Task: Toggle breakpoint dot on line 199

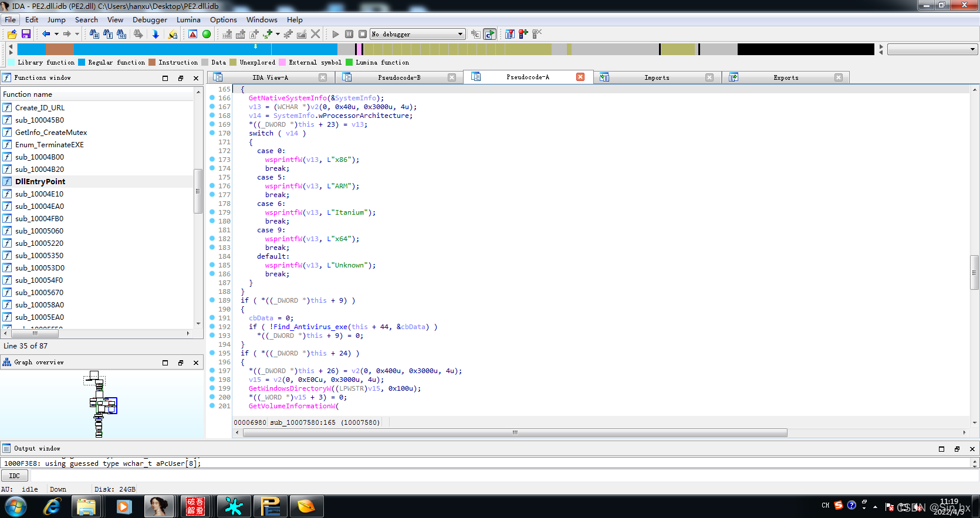Action: pos(212,388)
